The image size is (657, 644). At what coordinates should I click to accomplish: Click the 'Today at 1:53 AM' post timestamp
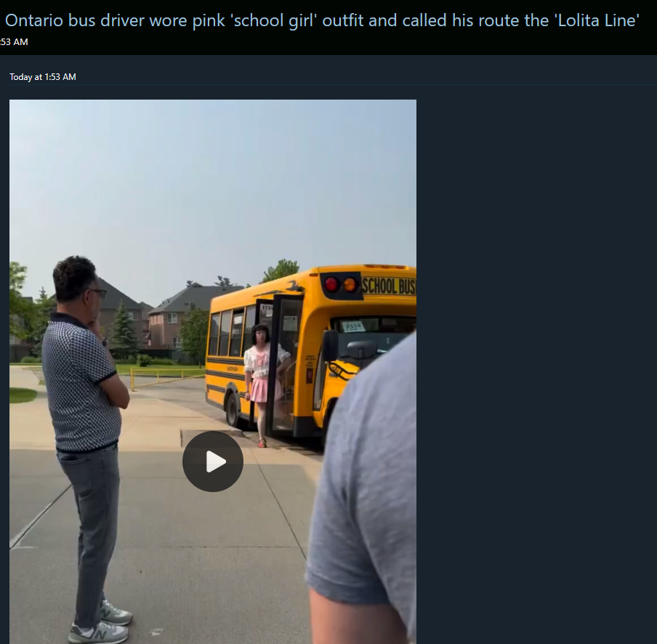click(43, 76)
